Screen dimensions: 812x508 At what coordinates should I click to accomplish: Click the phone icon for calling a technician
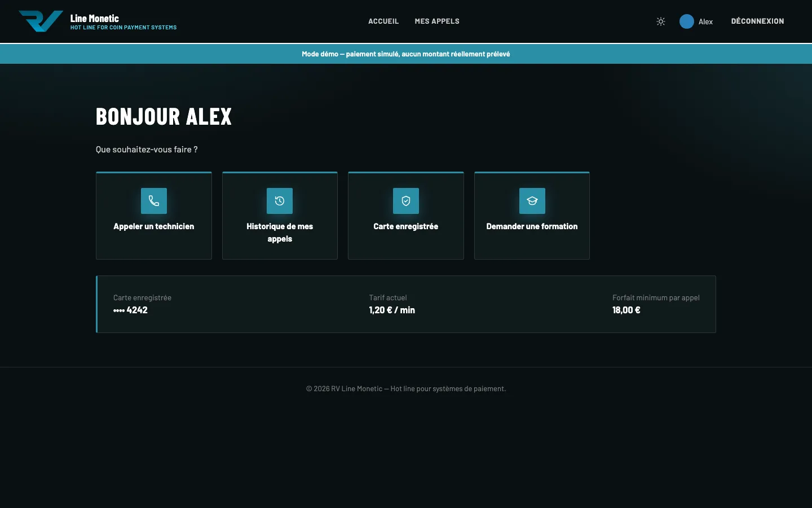click(154, 201)
